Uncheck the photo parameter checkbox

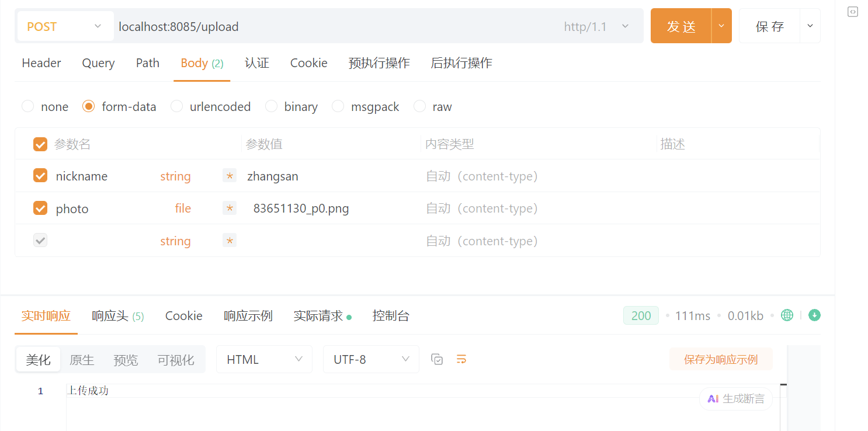tap(40, 208)
